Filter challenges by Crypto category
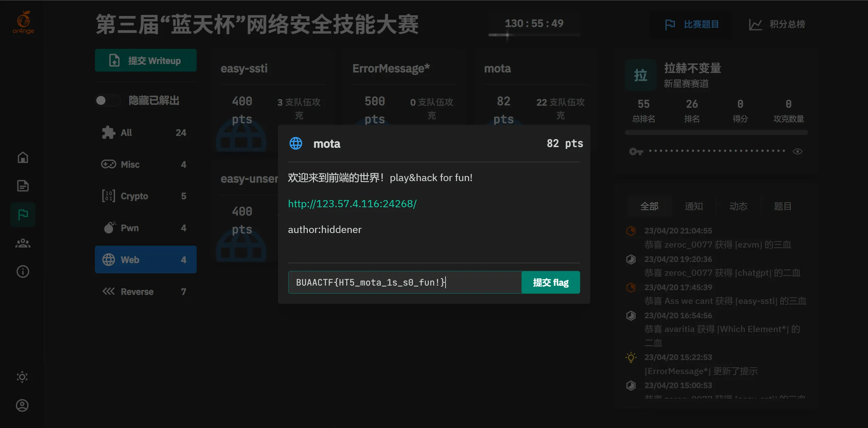This screenshot has height=428, width=868. tap(145, 196)
